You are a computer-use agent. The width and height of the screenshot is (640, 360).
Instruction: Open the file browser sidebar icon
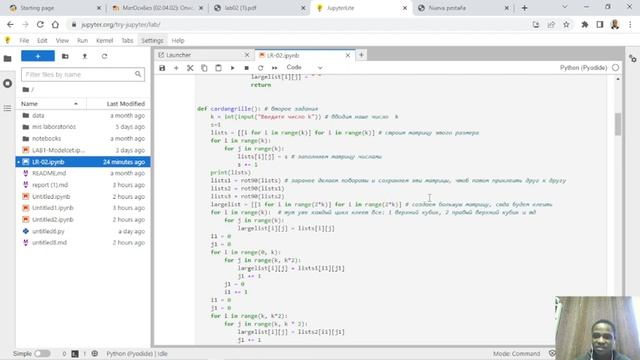point(7,59)
